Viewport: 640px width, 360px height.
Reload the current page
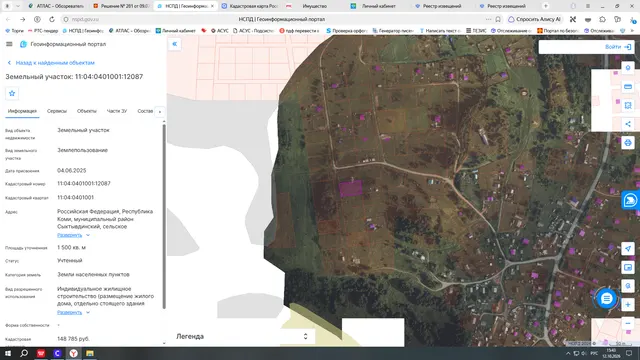[52, 19]
